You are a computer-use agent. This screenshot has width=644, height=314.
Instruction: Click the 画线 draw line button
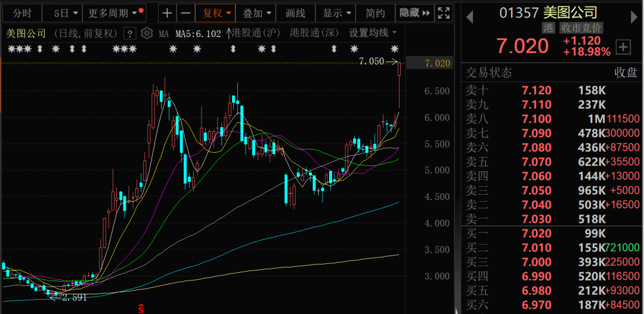pos(295,13)
